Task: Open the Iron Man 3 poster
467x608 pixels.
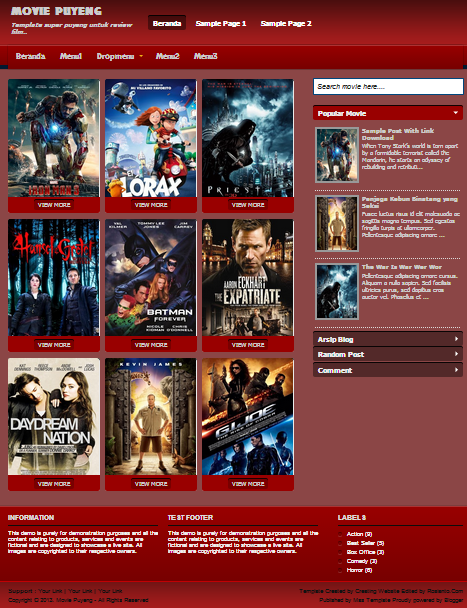Action: [54, 138]
